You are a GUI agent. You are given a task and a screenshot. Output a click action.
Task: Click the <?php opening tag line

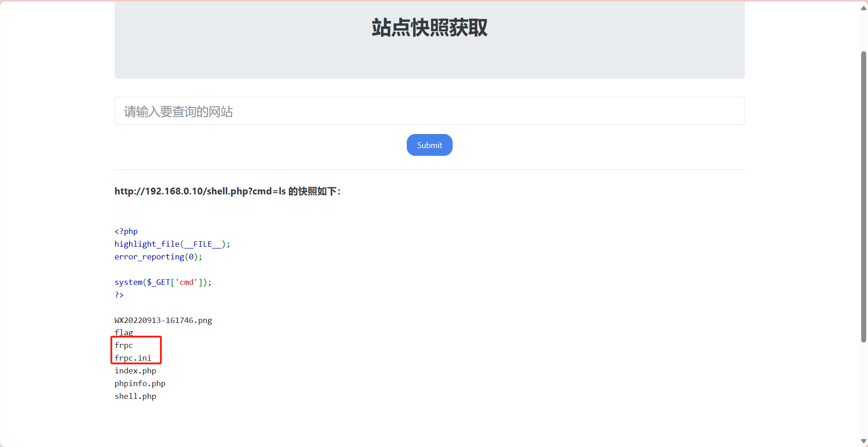coord(126,231)
